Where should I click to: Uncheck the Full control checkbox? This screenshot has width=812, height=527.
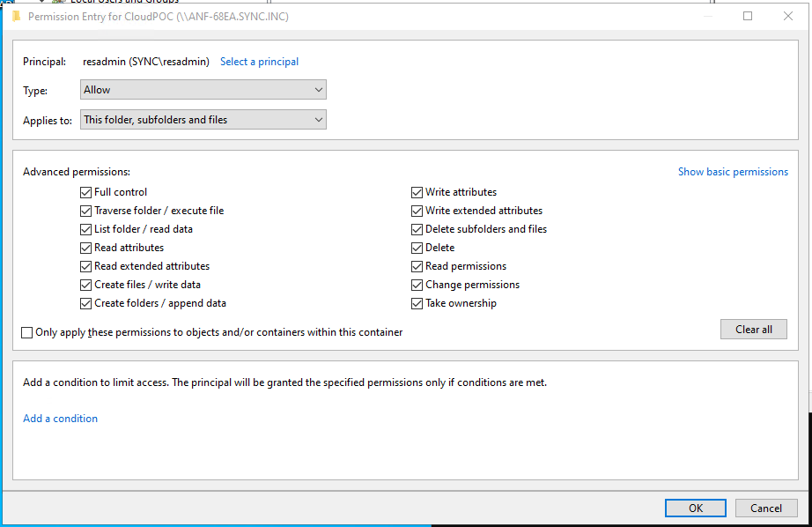point(85,192)
